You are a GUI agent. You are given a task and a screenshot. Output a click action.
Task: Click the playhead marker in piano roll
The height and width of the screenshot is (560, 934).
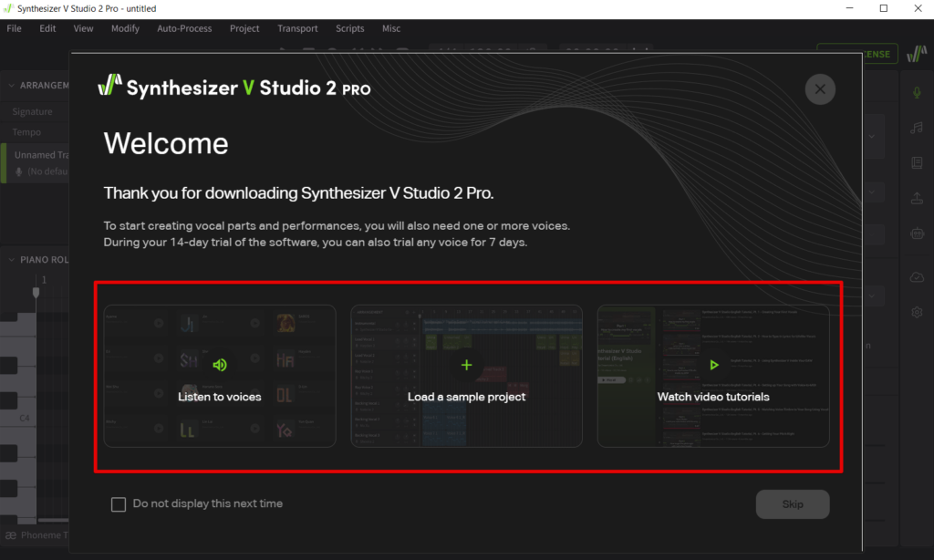(36, 293)
